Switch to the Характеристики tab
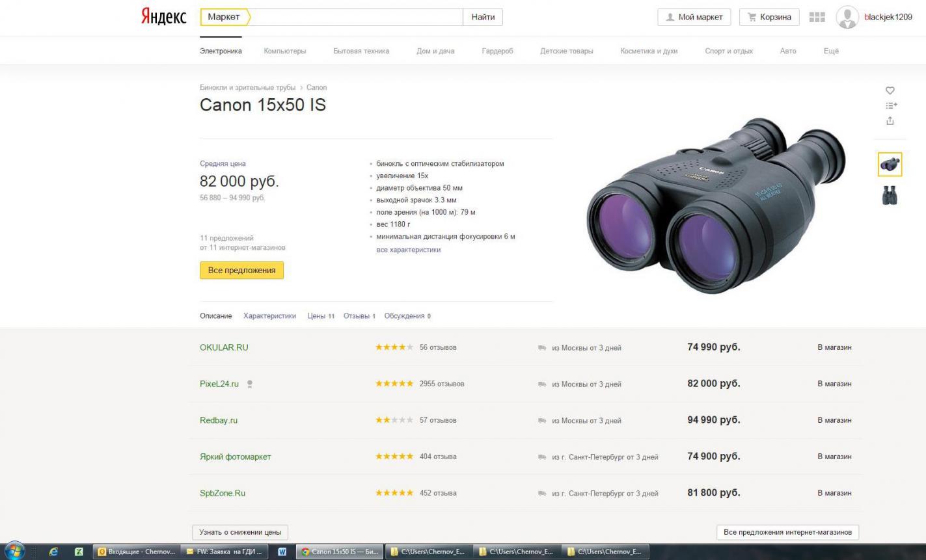This screenshot has height=560, width=926. (269, 316)
